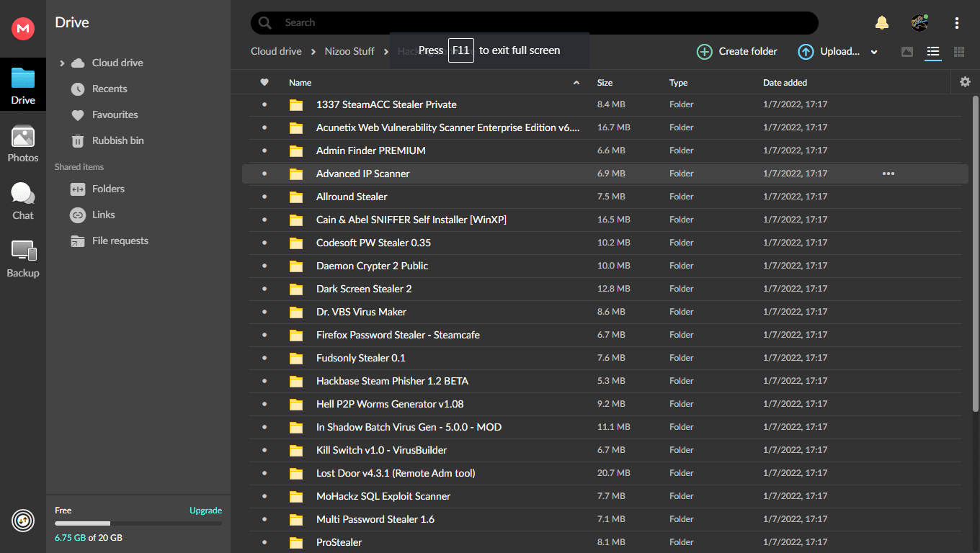The image size is (980, 553).
Task: Open the Photos section in sidebar
Action: point(23,144)
